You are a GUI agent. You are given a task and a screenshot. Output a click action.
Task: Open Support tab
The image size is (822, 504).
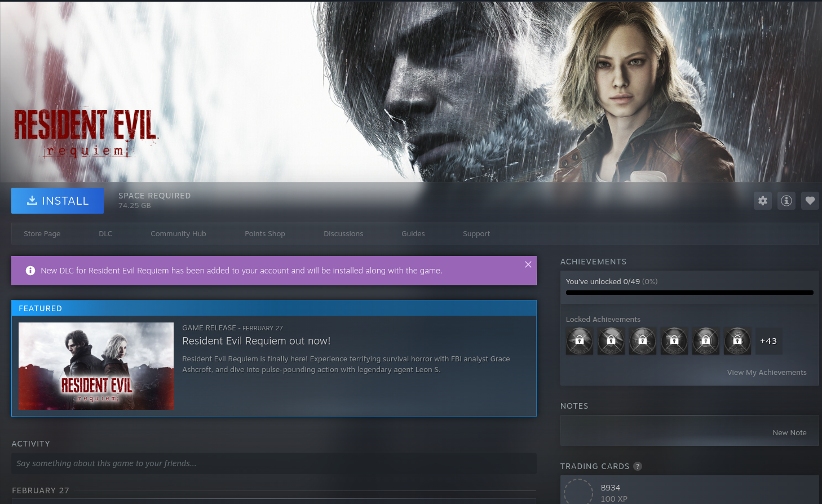click(x=476, y=234)
